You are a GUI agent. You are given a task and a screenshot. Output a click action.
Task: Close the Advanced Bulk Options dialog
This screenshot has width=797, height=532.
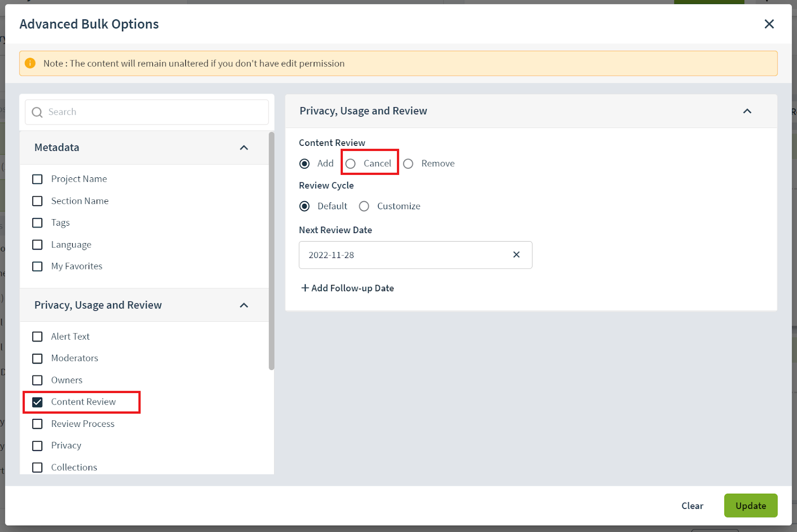point(769,24)
